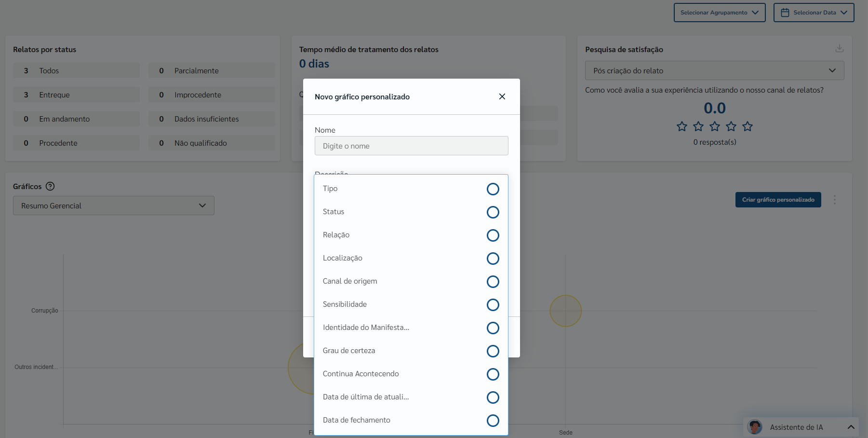Click the yellow bubble above Sede
Screen dimensions: 868x438
tap(566, 311)
